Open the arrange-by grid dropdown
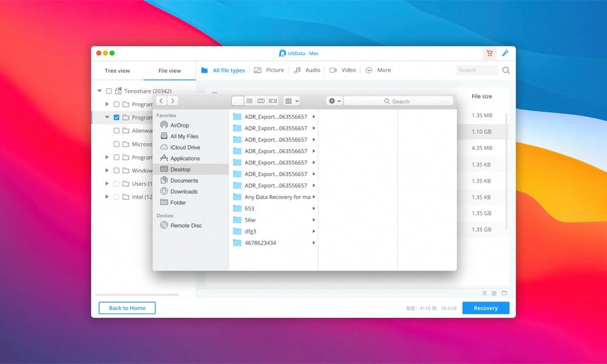 click(x=291, y=101)
